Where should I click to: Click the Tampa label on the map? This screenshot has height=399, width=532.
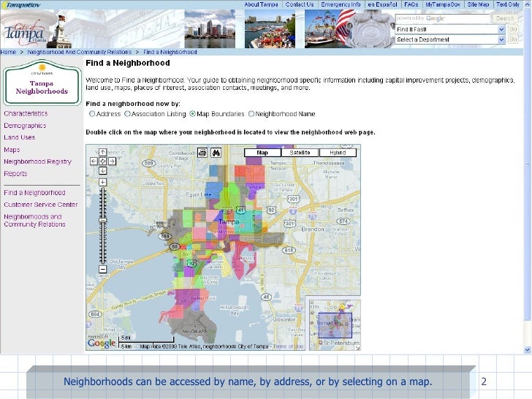pyautogui.click(x=229, y=222)
